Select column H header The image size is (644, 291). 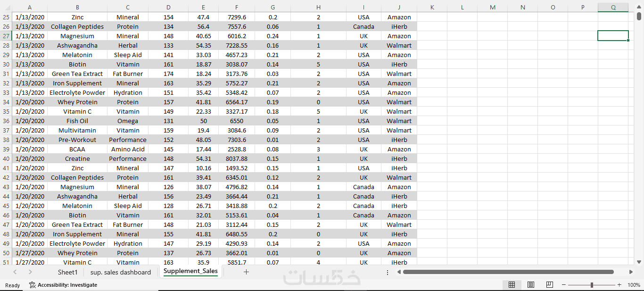pos(318,7)
